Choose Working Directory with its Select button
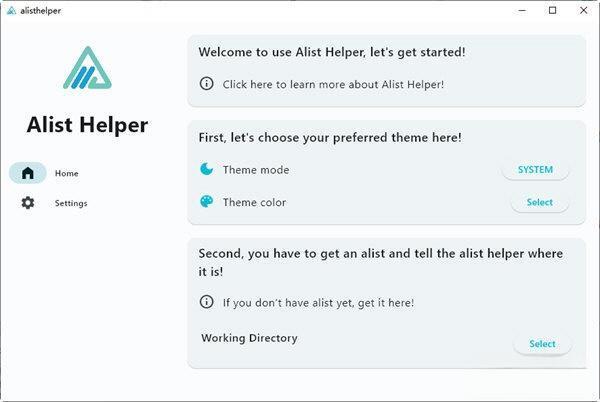Image resolution: width=600 pixels, height=402 pixels. pyautogui.click(x=542, y=344)
